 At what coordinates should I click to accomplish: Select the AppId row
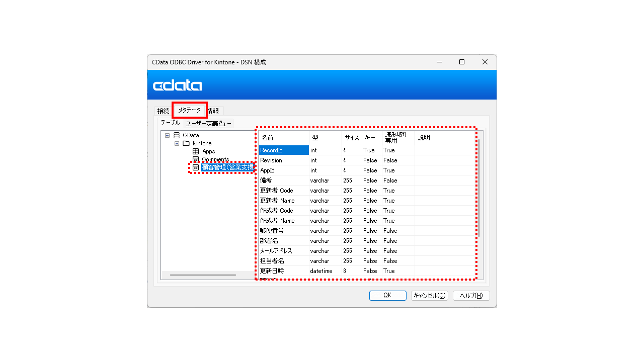tap(366, 170)
